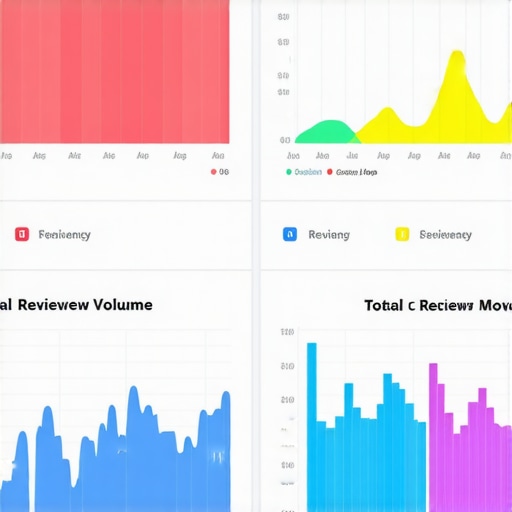Click the blue Reviang icon
This screenshot has height=512, width=512.
tap(290, 234)
